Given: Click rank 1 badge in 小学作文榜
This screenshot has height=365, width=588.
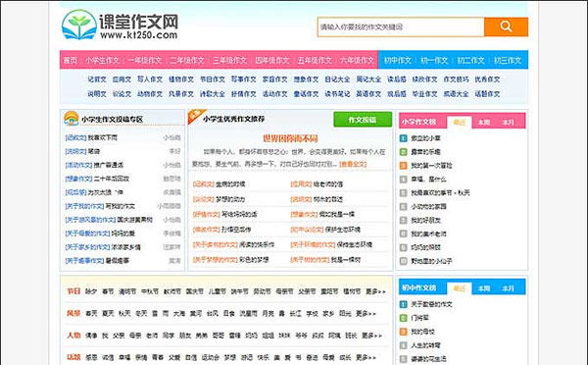Looking at the screenshot, I should point(403,138).
